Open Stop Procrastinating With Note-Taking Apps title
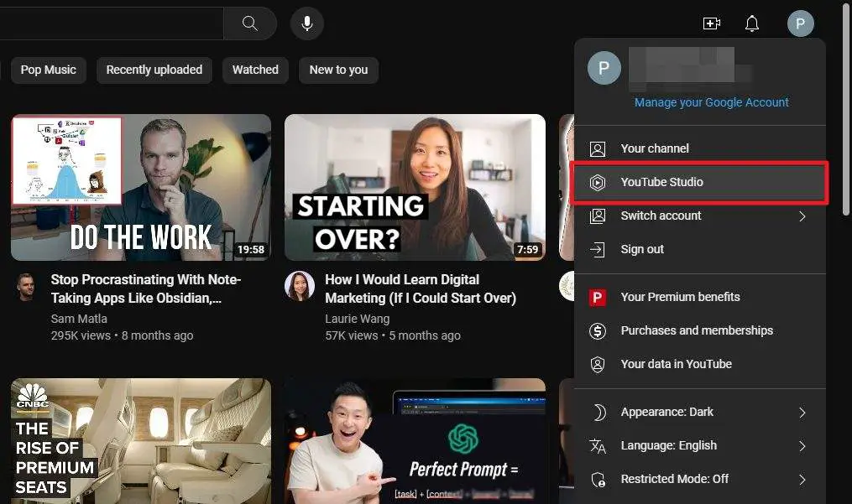The height and width of the screenshot is (504, 852). [145, 289]
